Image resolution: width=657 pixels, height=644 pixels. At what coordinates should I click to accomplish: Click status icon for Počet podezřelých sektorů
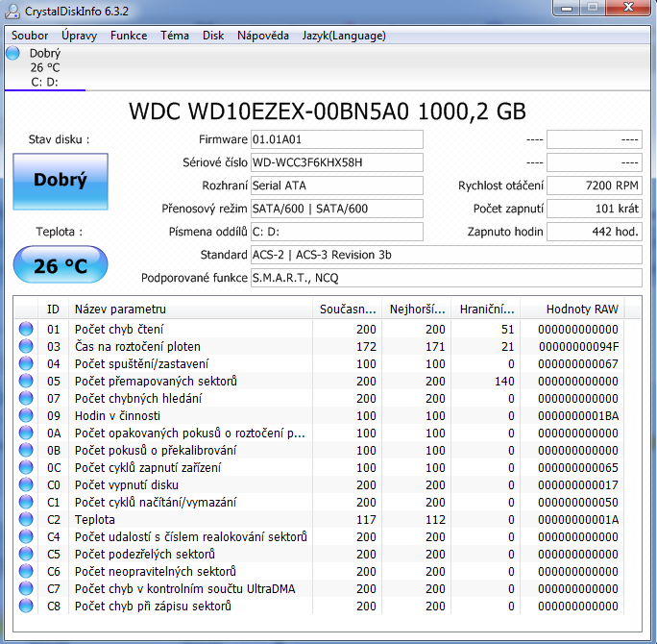pyautogui.click(x=25, y=554)
